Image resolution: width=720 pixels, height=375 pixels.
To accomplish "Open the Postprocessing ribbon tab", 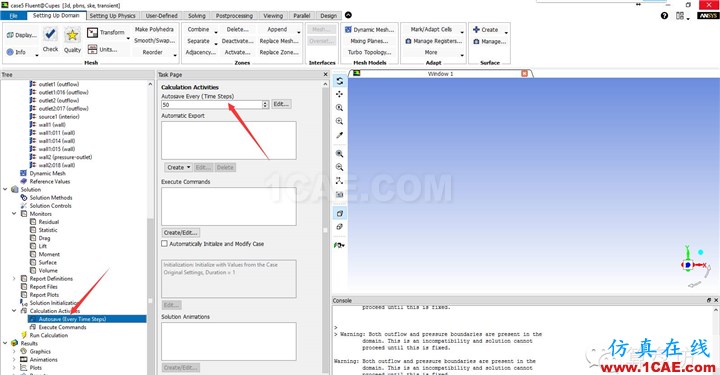I will (x=234, y=16).
